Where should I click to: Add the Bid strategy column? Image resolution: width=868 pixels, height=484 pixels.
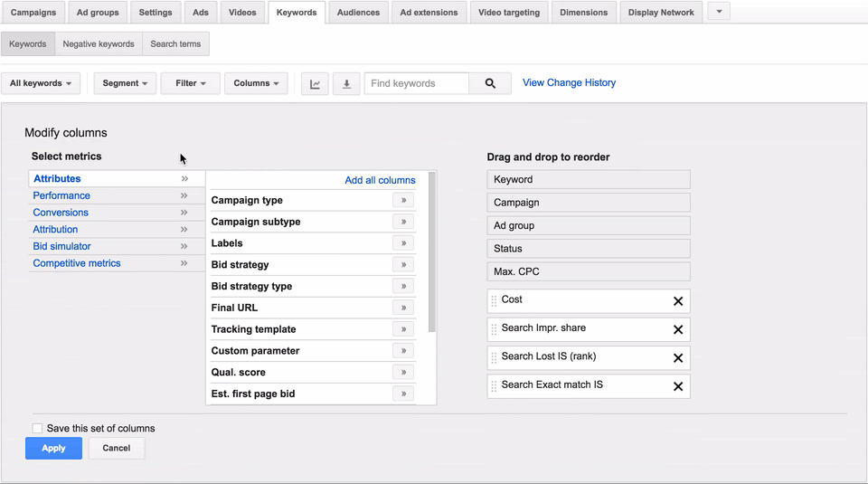point(403,265)
